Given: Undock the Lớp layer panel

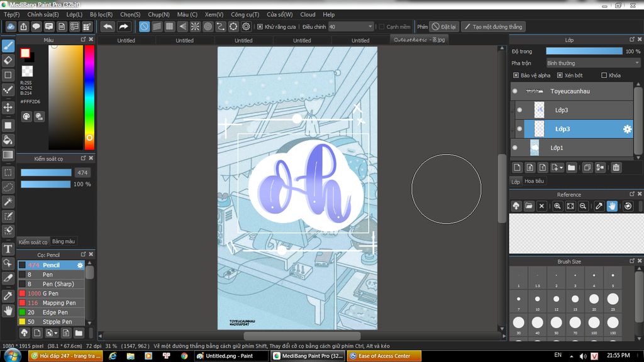Looking at the screenshot, I should tap(632, 40).
